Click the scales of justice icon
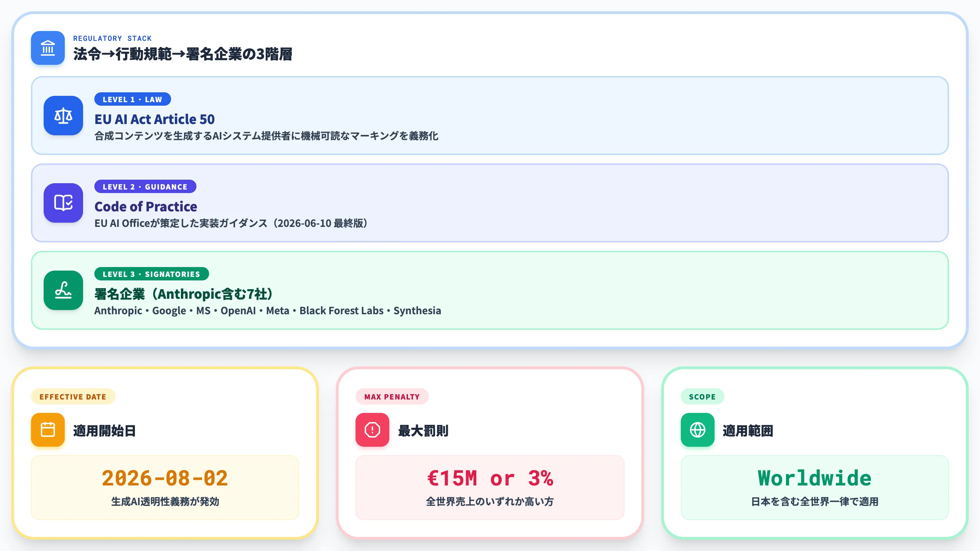This screenshot has width=980, height=551. pyautogui.click(x=63, y=115)
